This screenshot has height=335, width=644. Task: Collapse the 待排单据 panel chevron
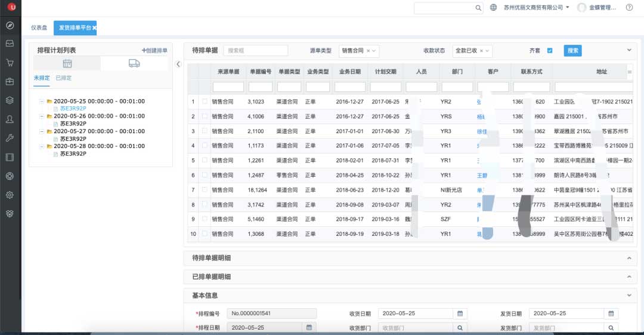pyautogui.click(x=629, y=50)
